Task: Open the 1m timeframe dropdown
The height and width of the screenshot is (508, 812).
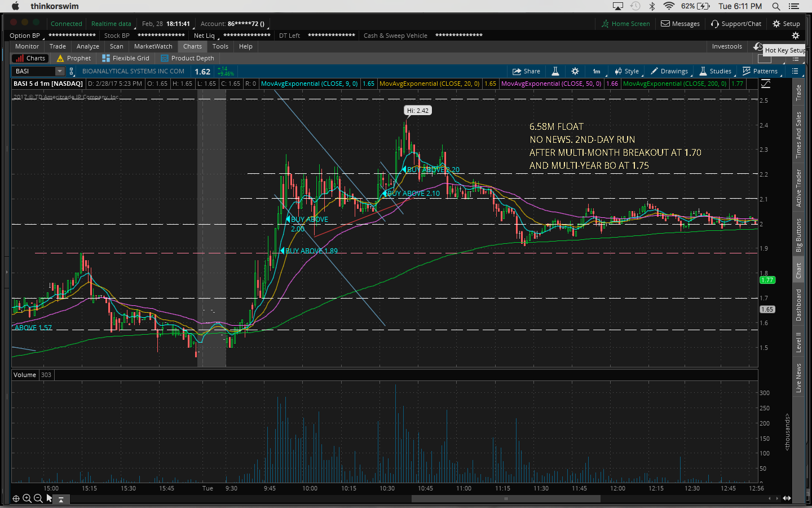Action: [597, 71]
